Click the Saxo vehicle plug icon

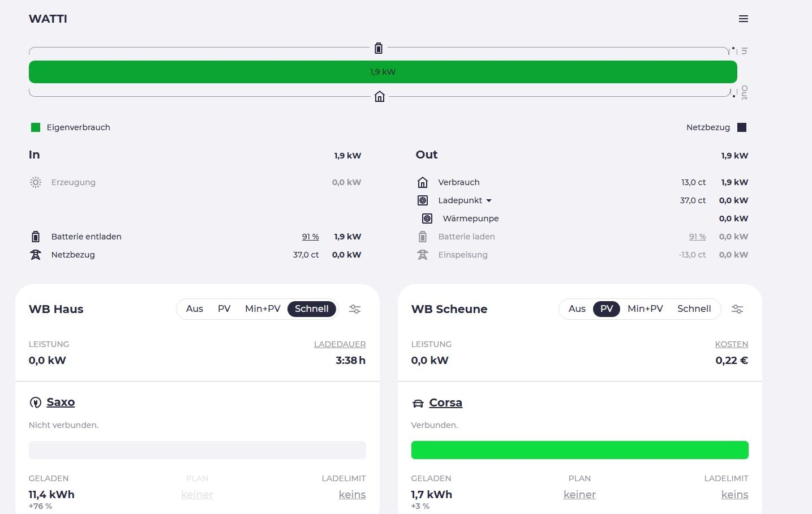coord(35,402)
